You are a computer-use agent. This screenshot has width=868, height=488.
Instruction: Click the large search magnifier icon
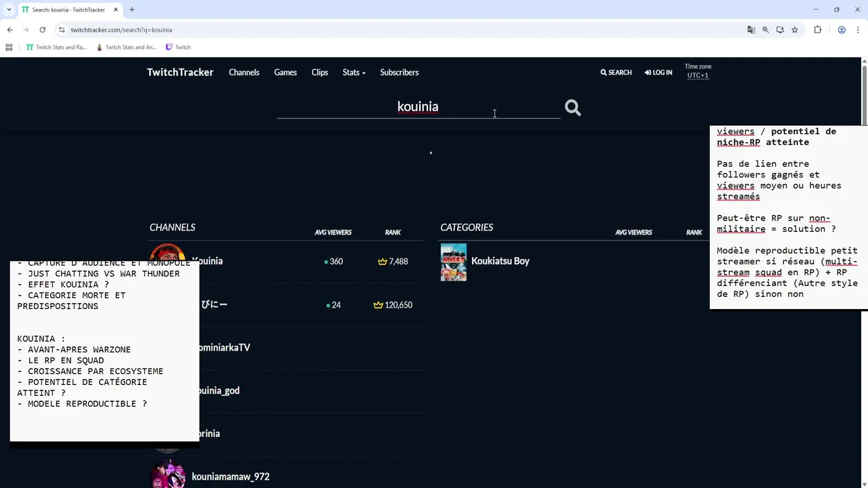point(572,108)
